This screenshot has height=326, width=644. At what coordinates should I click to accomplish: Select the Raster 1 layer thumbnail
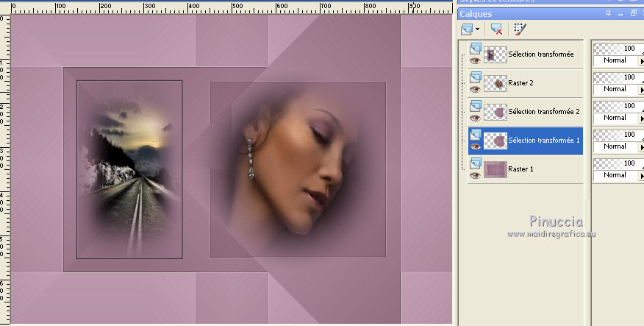[495, 169]
